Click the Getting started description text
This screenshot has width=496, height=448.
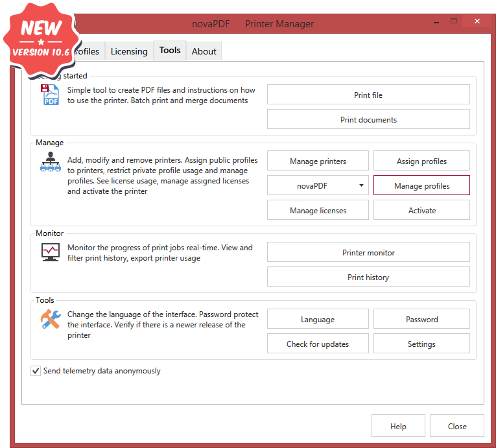pyautogui.click(x=161, y=95)
